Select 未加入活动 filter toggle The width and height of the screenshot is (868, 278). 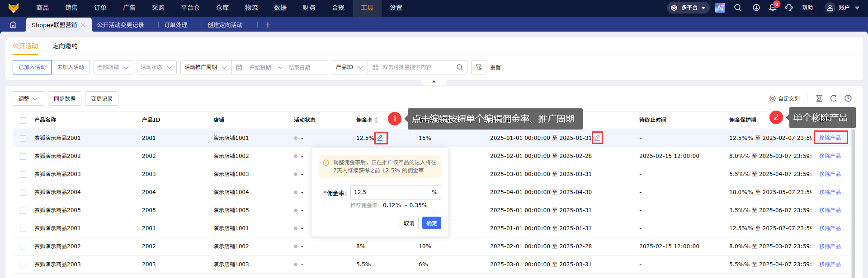pos(71,67)
